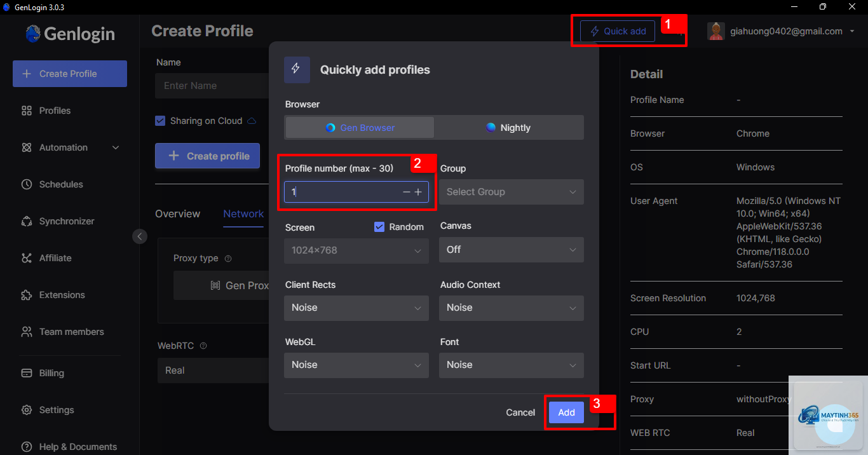Open the WebGL Noise dropdown
This screenshot has width=868, height=455.
356,365
